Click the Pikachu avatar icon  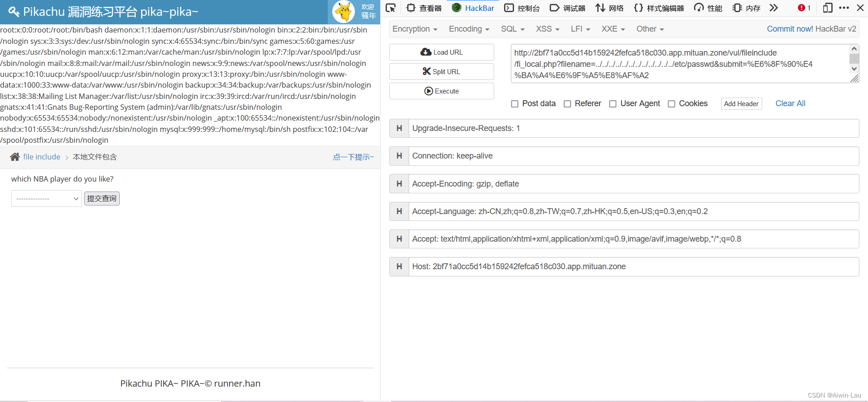[x=344, y=12]
